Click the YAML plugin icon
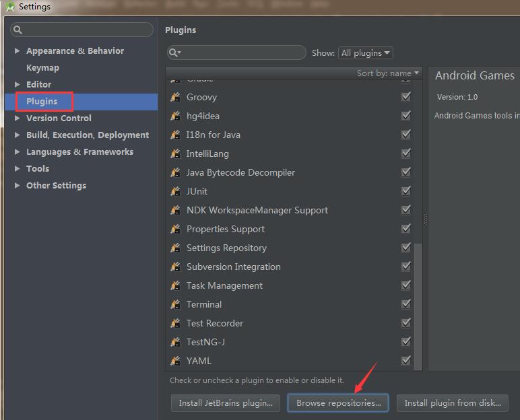This screenshot has height=420, width=520. click(x=175, y=361)
